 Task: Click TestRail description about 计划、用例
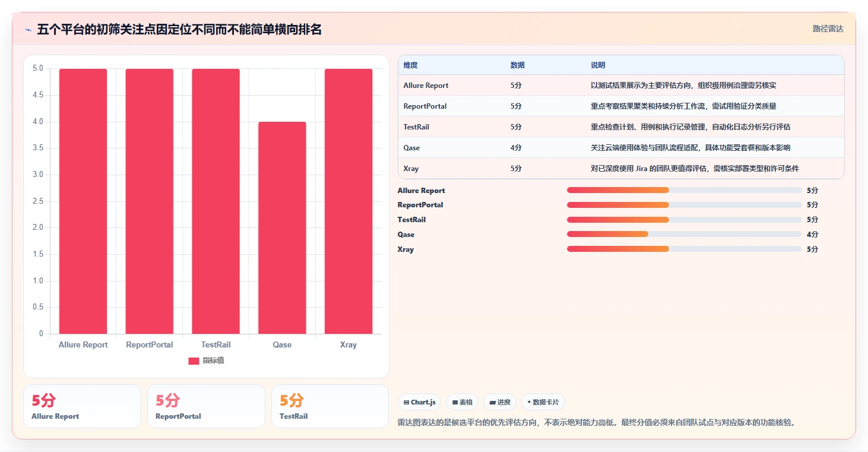[690, 127]
